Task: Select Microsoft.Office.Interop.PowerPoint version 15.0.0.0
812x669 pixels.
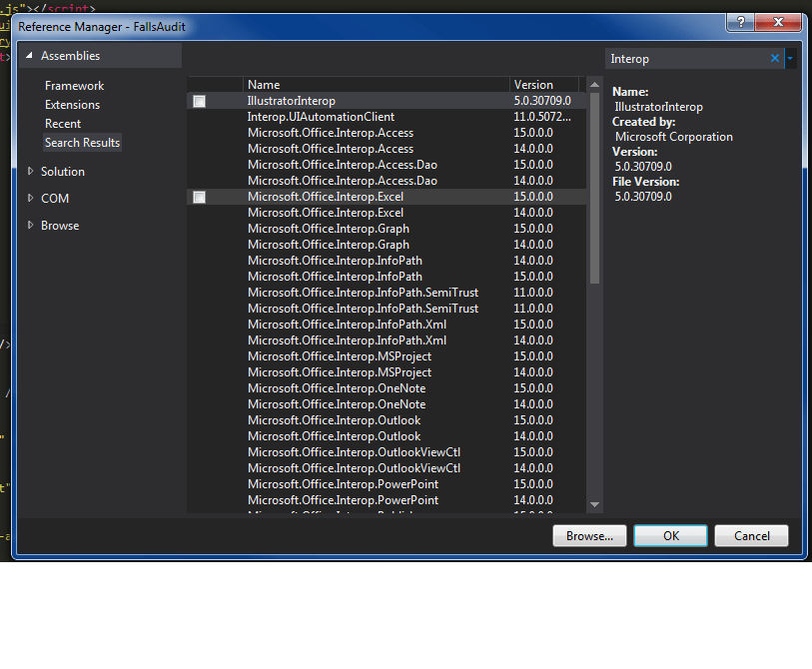Action: coord(387,484)
